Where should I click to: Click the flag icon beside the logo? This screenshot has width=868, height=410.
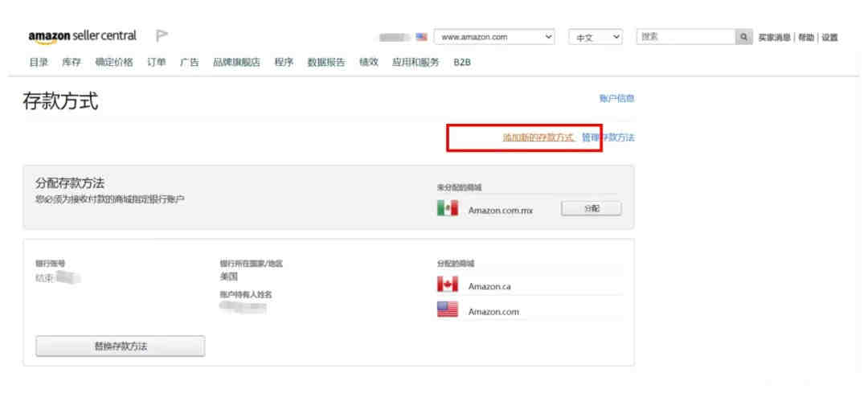point(162,36)
